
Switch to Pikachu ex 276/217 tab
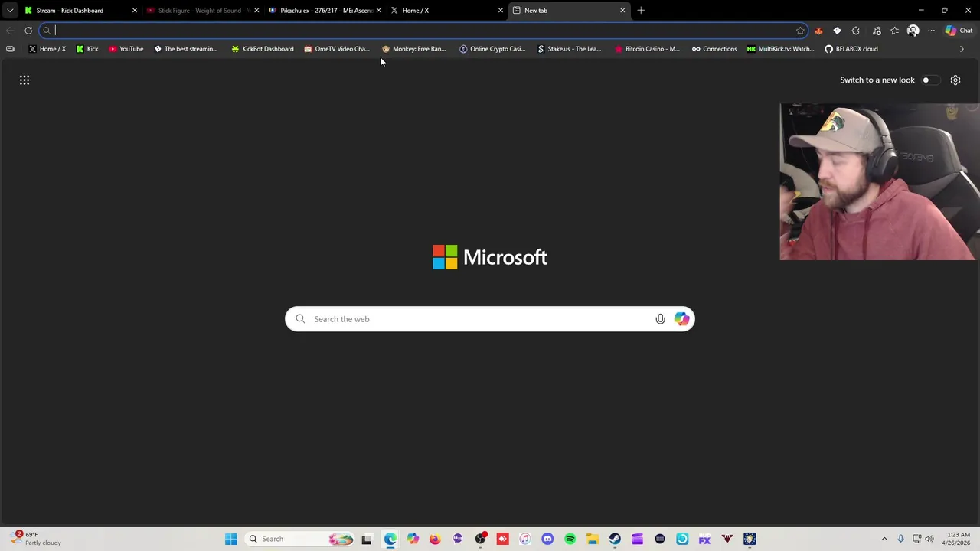coord(326,11)
